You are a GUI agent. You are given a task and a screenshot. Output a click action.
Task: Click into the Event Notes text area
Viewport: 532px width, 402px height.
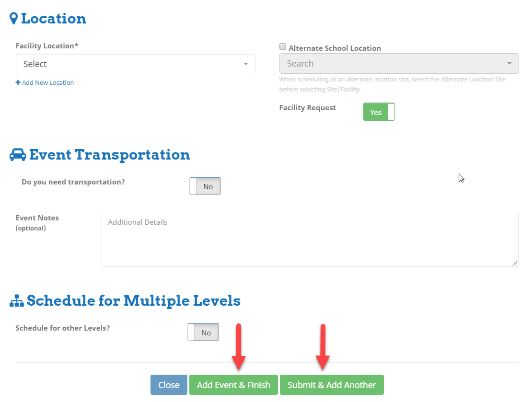[310, 240]
